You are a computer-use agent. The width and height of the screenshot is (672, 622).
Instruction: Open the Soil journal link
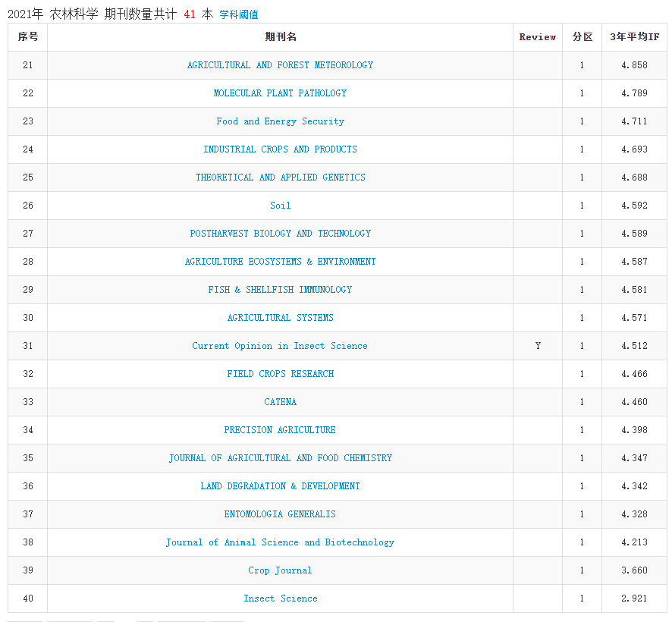pos(281,206)
